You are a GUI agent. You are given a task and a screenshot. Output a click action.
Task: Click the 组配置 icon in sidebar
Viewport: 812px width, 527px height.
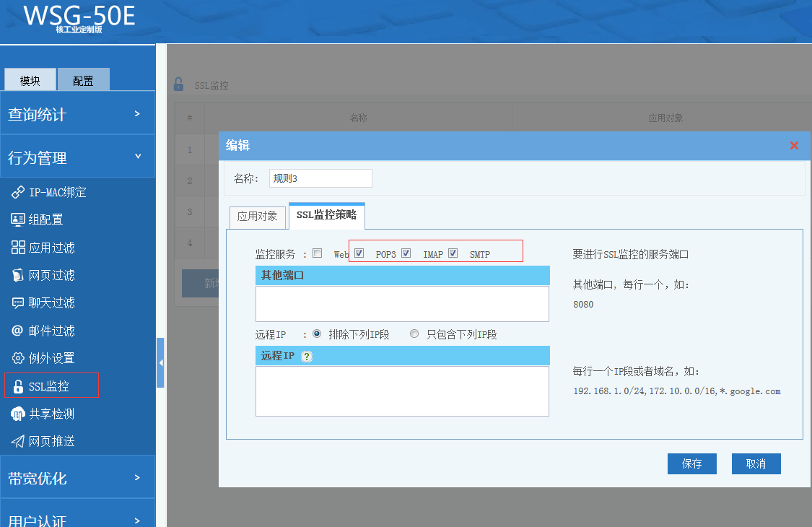click(18, 219)
